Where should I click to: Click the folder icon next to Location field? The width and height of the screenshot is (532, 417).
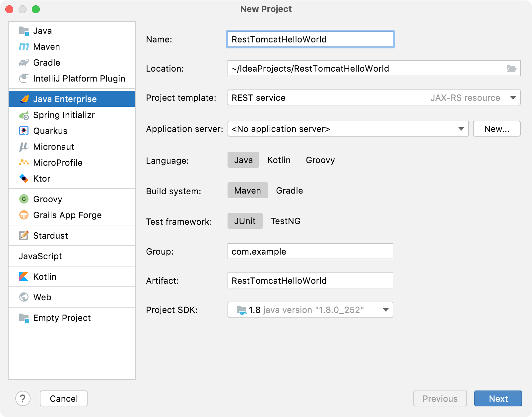click(x=511, y=69)
